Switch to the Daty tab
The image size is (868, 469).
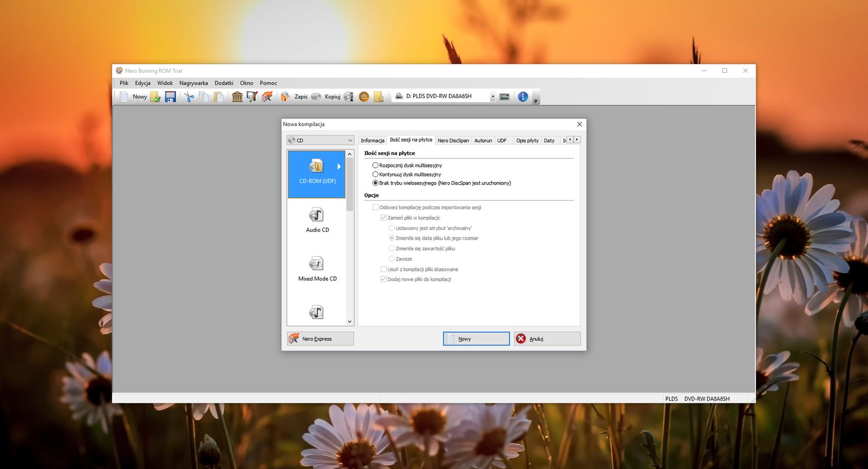[549, 141]
